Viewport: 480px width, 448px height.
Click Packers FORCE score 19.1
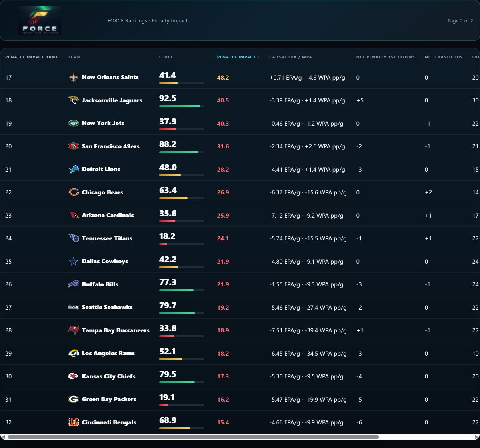(167, 398)
